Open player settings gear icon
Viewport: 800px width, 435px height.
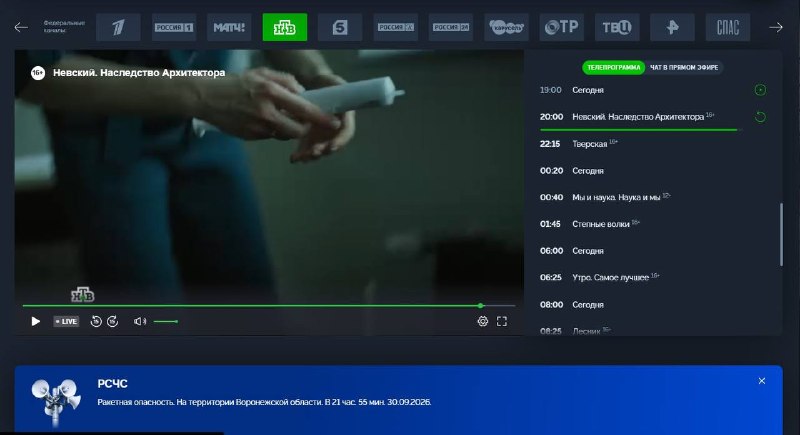(x=483, y=321)
